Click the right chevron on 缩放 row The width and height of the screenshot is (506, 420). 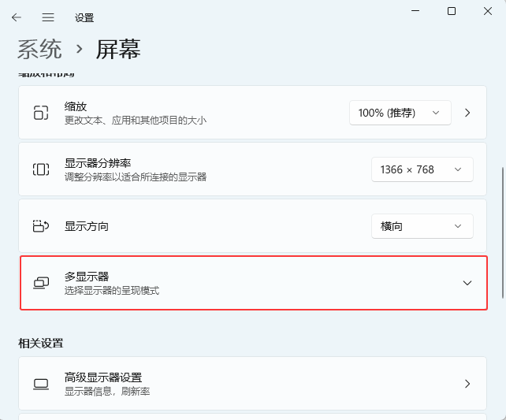click(467, 113)
